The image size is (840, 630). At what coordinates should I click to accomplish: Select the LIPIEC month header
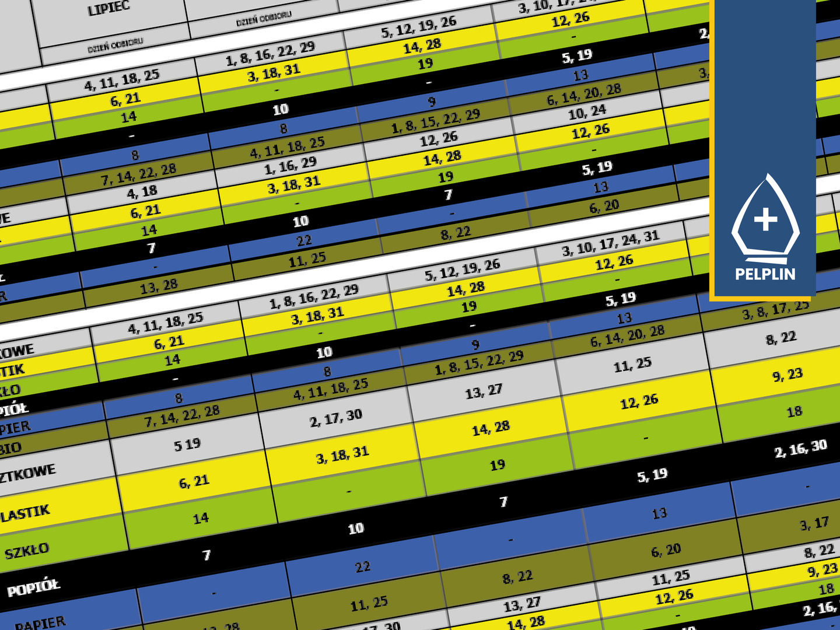[108, 9]
